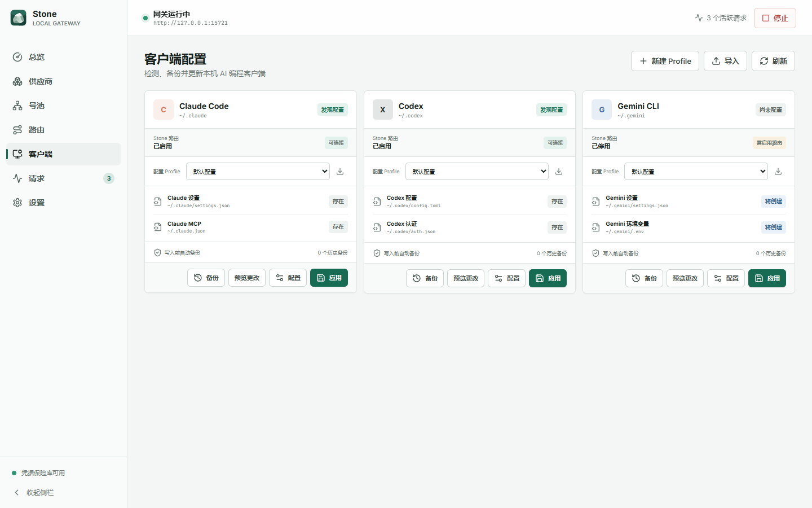Open Claude Code 配置 Profile dropdown
Viewport: 812px width, 508px height.
click(258, 171)
